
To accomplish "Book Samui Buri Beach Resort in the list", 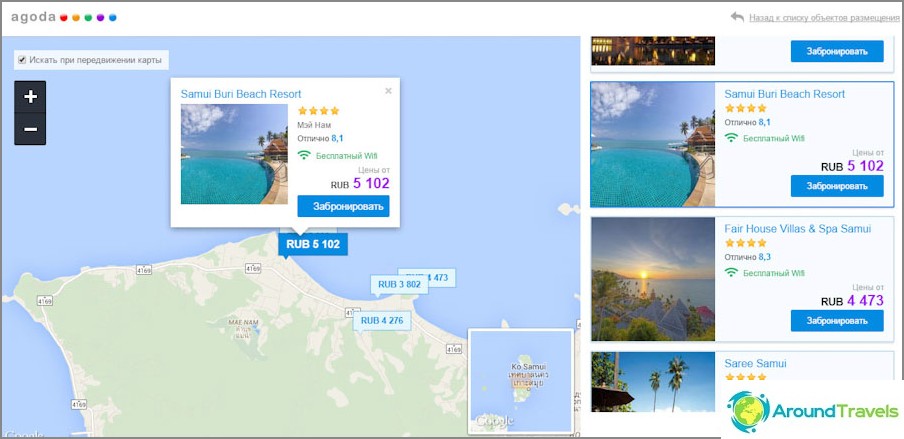I will [x=837, y=186].
